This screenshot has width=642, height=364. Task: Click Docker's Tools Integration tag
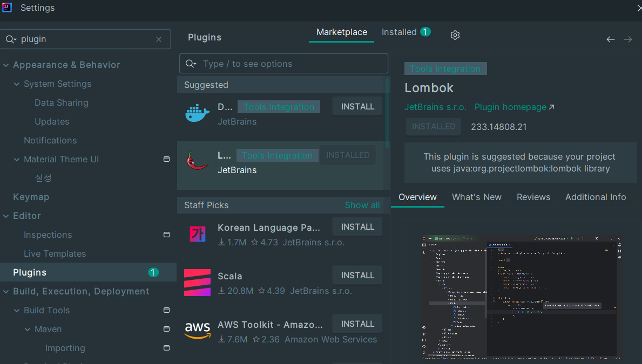(279, 107)
